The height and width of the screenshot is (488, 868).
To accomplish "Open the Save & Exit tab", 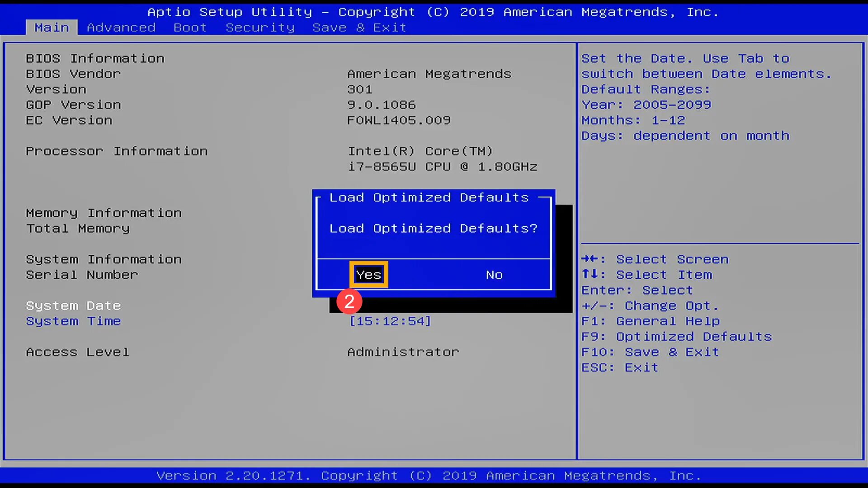I will click(359, 28).
